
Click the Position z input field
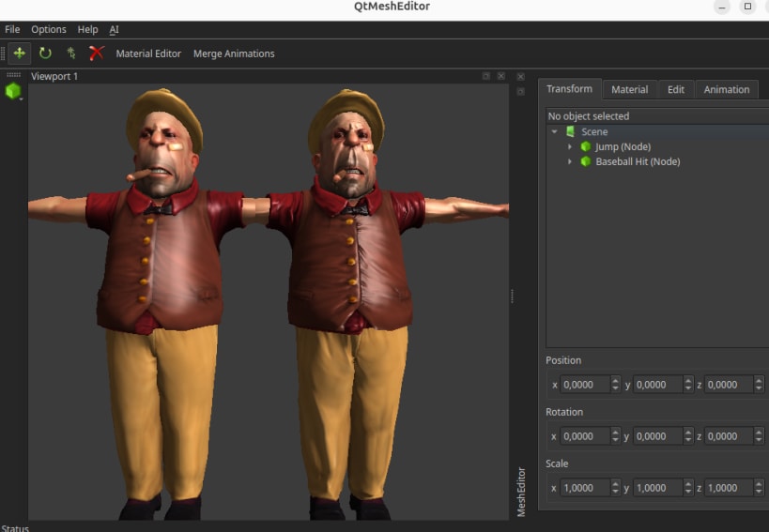pyautogui.click(x=730, y=385)
